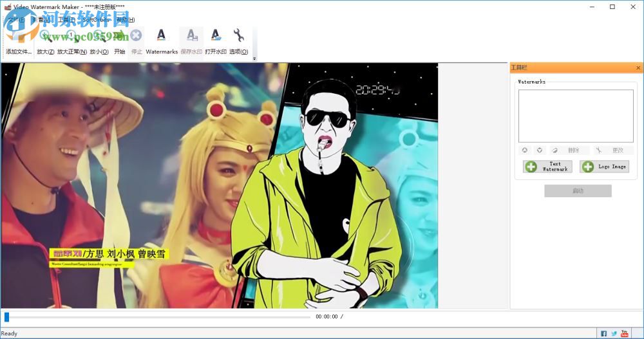
Task: Click the middle of the video seek bar
Action: [x=158, y=317]
